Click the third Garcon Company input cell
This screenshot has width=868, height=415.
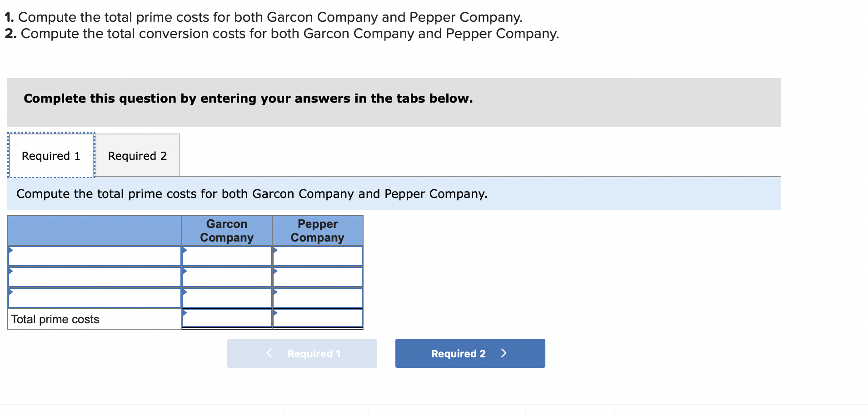226,299
